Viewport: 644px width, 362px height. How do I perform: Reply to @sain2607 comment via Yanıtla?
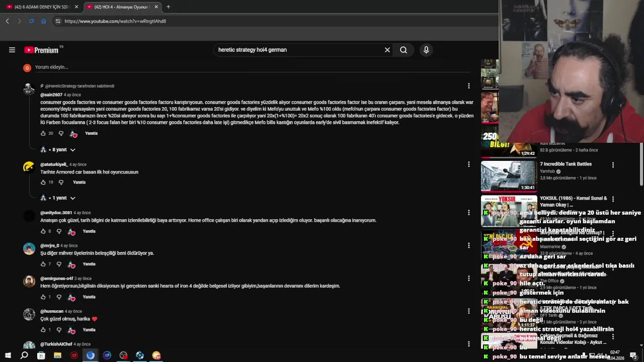91,133
